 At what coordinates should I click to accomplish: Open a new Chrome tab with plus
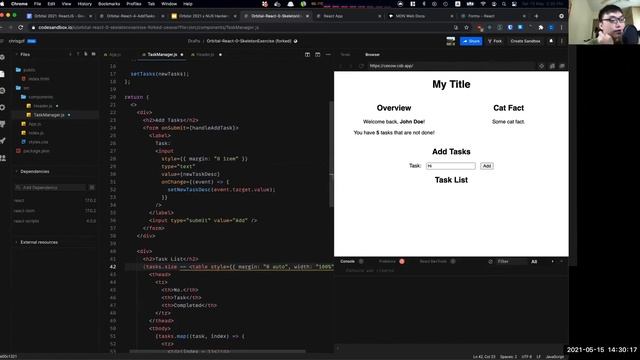pos(536,16)
